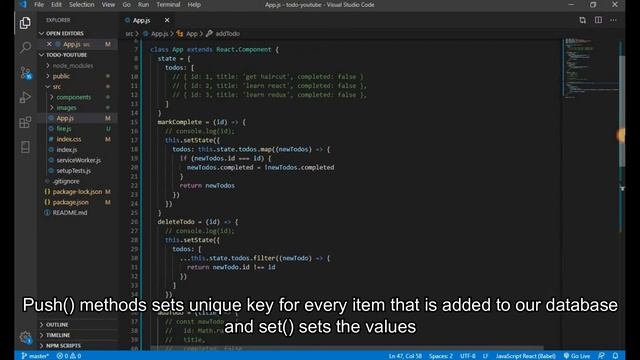Open the View menu
Screen dimensions: 640x360
[108, 4]
